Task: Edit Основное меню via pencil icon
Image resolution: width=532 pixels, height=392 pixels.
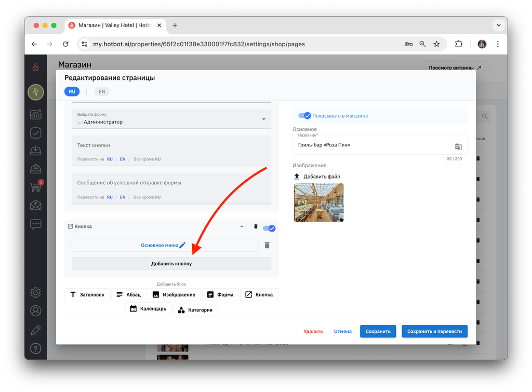Action: pyautogui.click(x=182, y=245)
